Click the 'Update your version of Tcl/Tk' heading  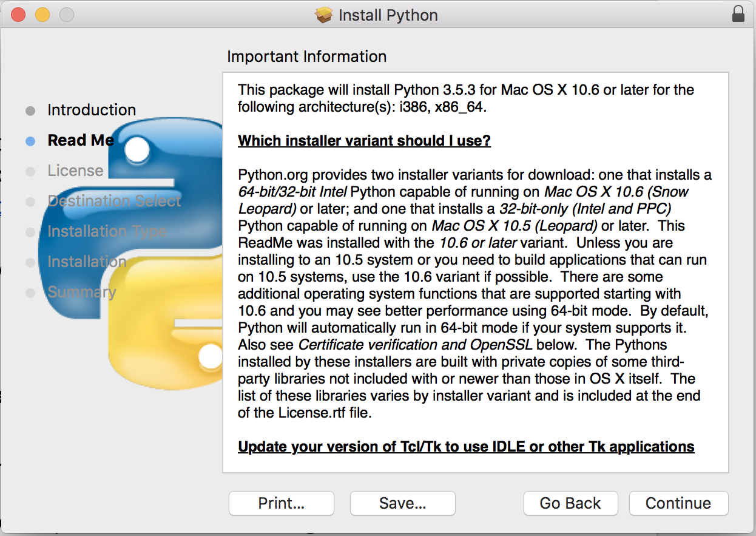(x=466, y=447)
